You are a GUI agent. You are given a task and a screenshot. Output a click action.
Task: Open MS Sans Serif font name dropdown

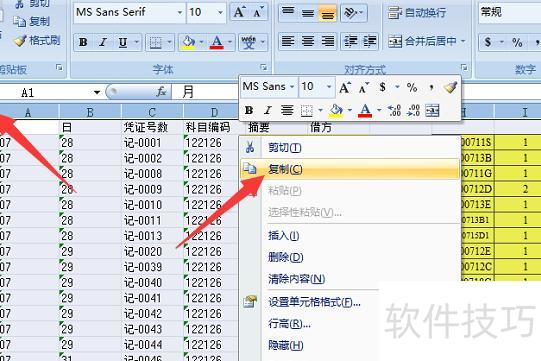[x=180, y=12]
